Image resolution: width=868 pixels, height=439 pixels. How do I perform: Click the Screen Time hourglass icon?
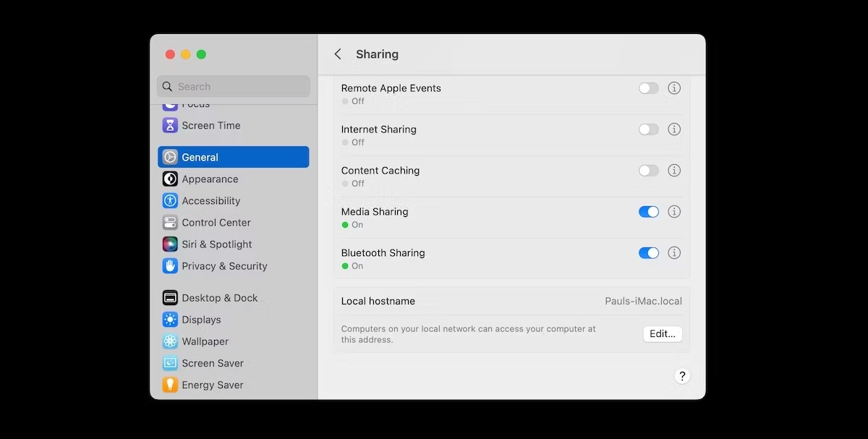pos(170,125)
